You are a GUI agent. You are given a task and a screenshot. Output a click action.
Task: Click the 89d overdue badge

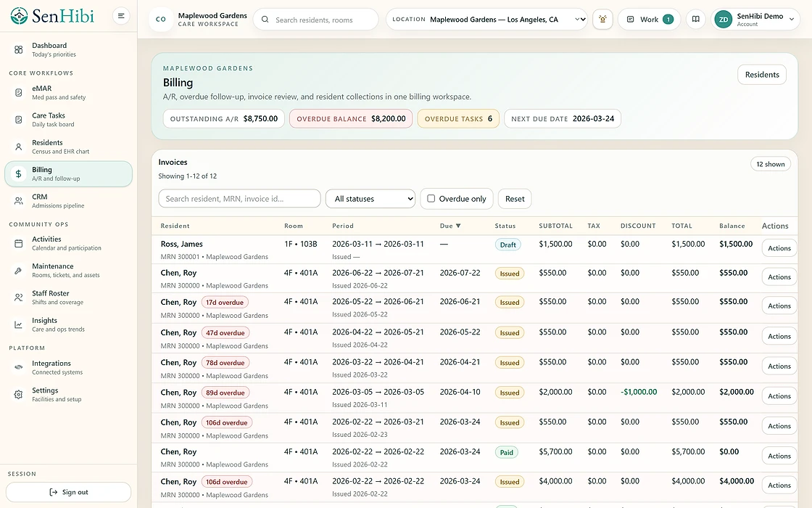click(x=225, y=393)
